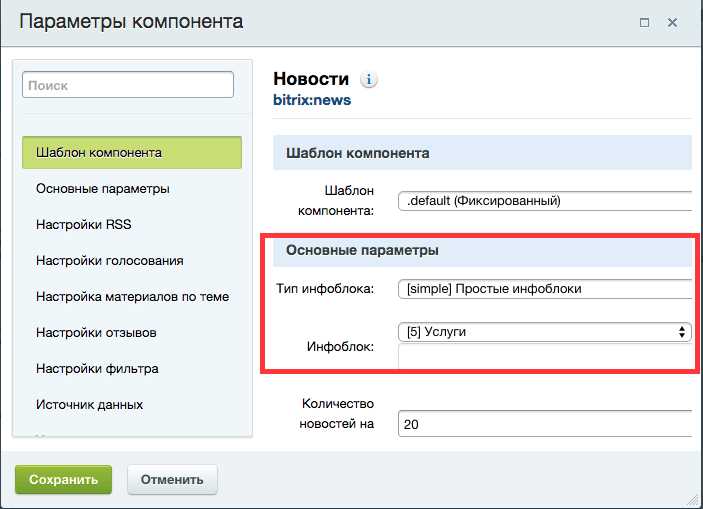
Task: Click the Количество новостей на label
Action: [x=336, y=413]
